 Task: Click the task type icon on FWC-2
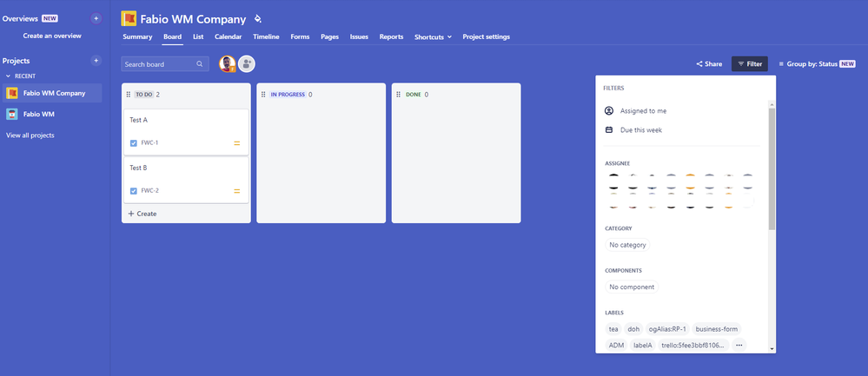coord(134,191)
